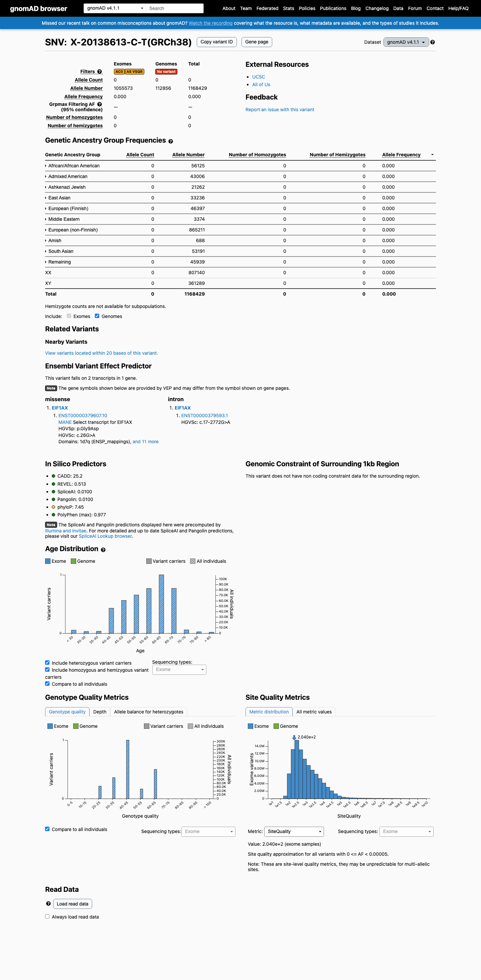Open the Publications nav link

coord(333,8)
